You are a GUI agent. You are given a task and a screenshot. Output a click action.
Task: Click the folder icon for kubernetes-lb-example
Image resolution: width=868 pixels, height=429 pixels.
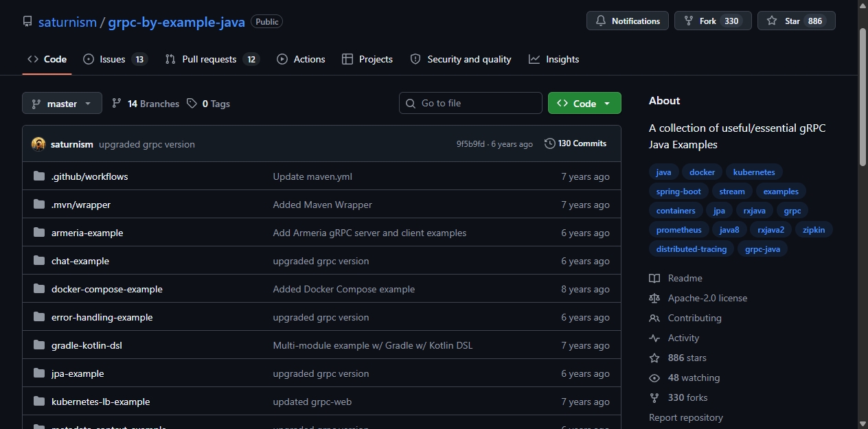tap(39, 402)
